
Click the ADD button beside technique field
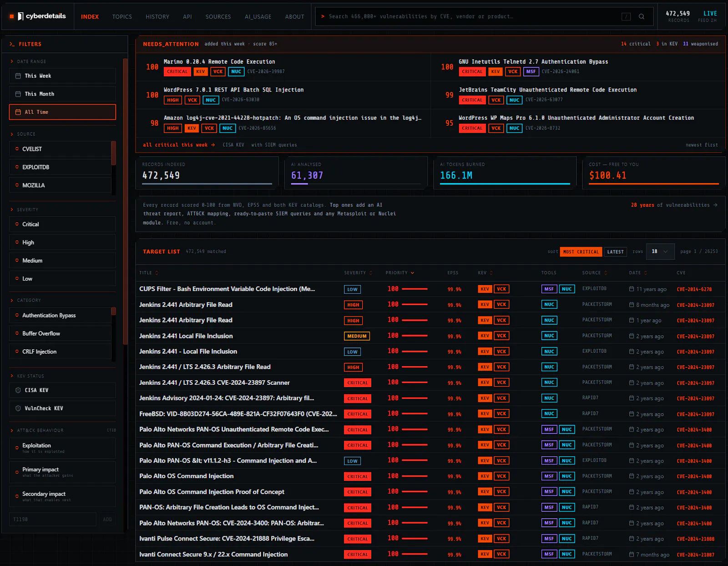(107, 520)
